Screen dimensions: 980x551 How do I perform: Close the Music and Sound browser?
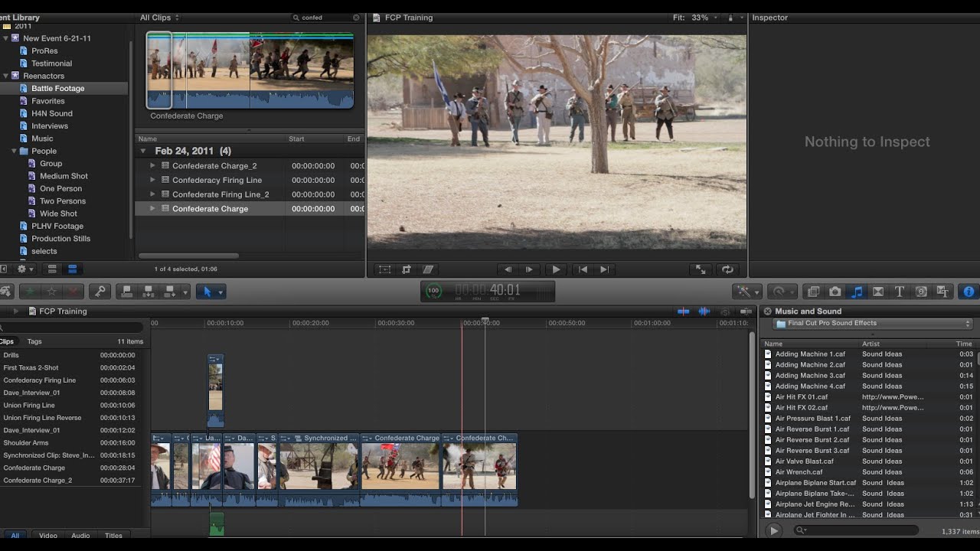pos(767,311)
